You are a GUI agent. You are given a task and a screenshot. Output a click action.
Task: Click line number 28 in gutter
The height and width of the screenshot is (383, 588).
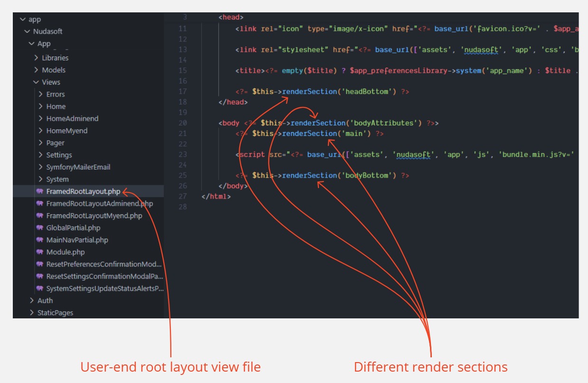pos(183,207)
